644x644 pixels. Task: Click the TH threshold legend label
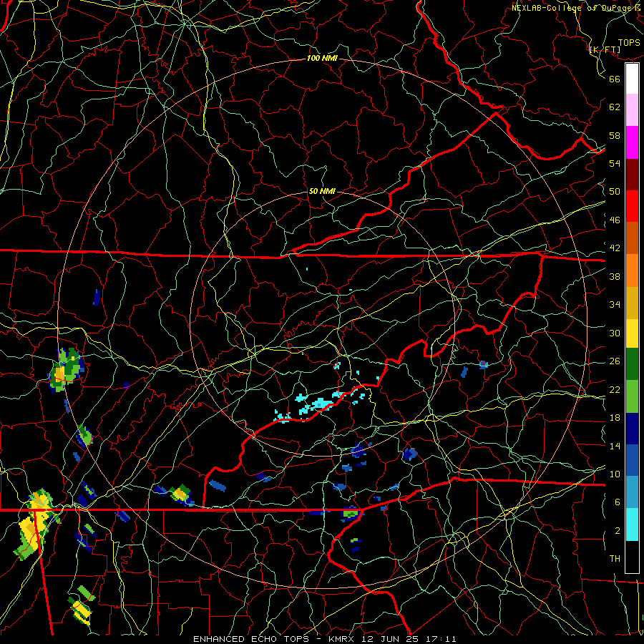coord(615,559)
